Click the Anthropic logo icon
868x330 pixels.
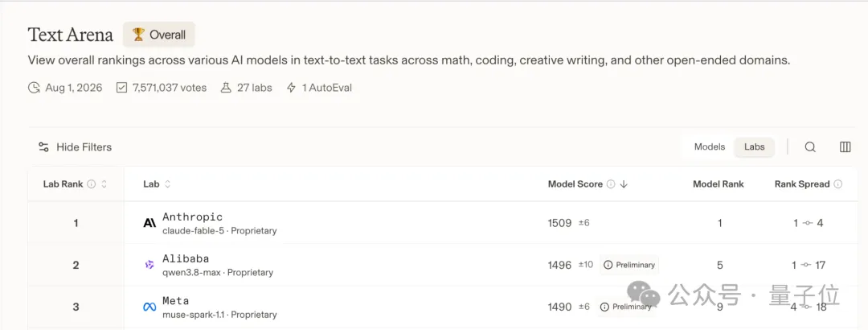pyautogui.click(x=149, y=223)
